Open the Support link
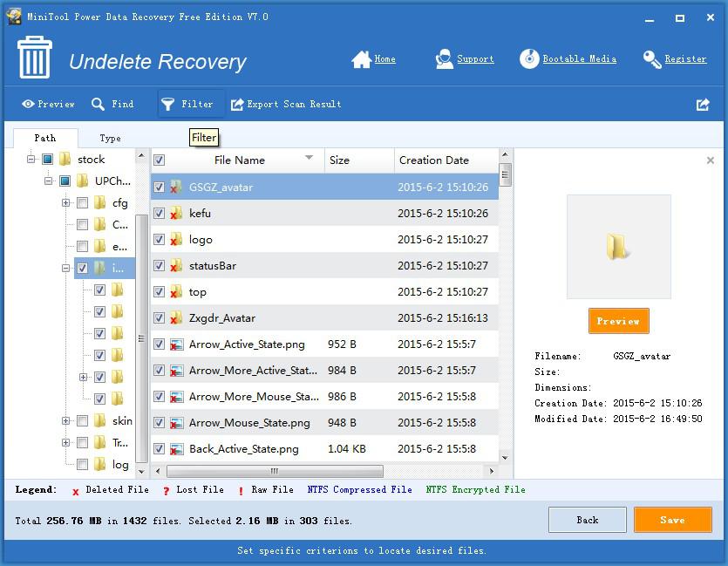728x566 pixels. tap(475, 59)
